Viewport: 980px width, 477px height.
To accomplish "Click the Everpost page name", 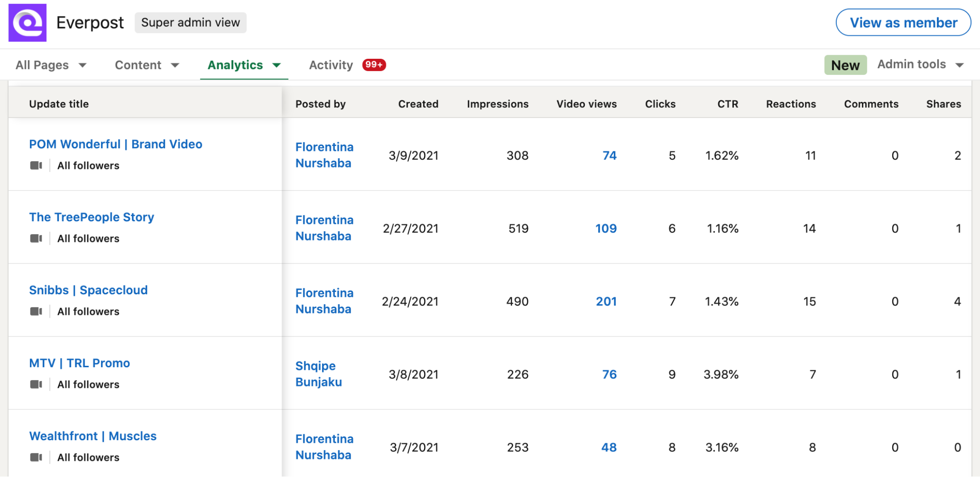I will (90, 23).
